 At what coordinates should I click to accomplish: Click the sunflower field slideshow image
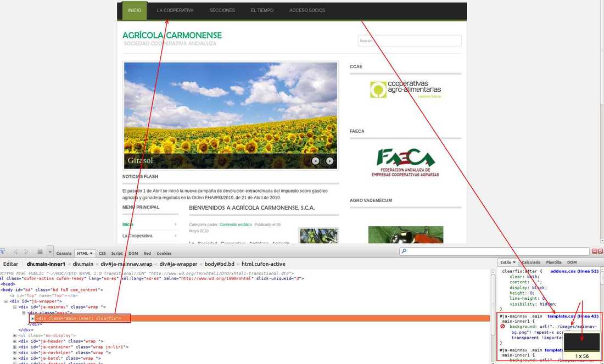tap(231, 115)
